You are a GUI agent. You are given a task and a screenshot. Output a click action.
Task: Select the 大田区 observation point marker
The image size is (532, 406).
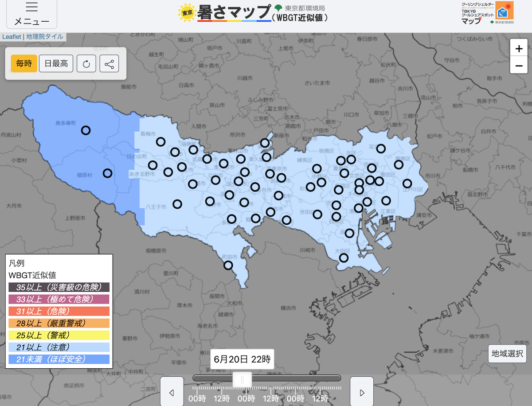click(344, 258)
